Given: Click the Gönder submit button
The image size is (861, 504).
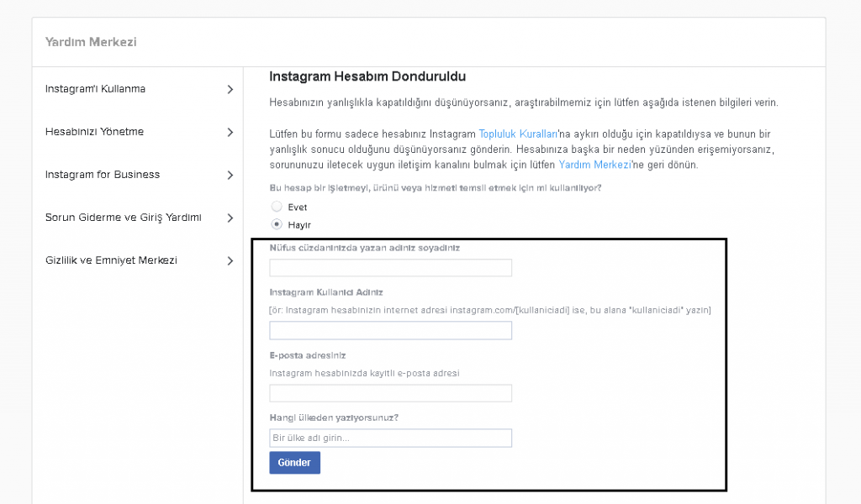Looking at the screenshot, I should pos(294,463).
